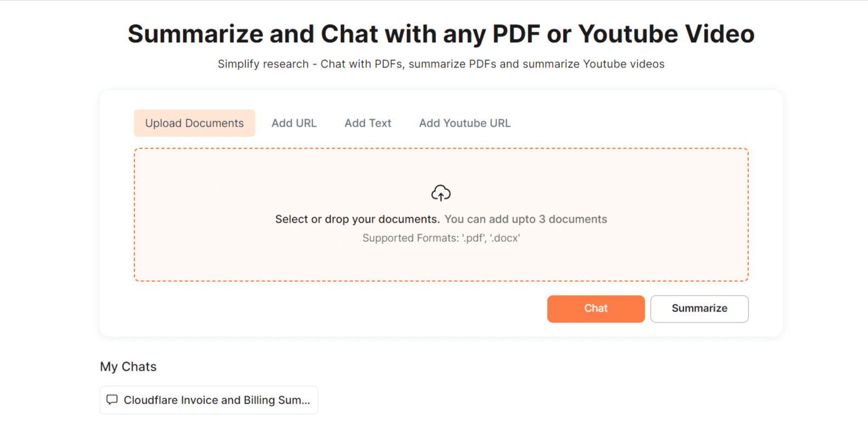Click the speech bubble icon under My Chats
The height and width of the screenshot is (436, 868).
[112, 400]
